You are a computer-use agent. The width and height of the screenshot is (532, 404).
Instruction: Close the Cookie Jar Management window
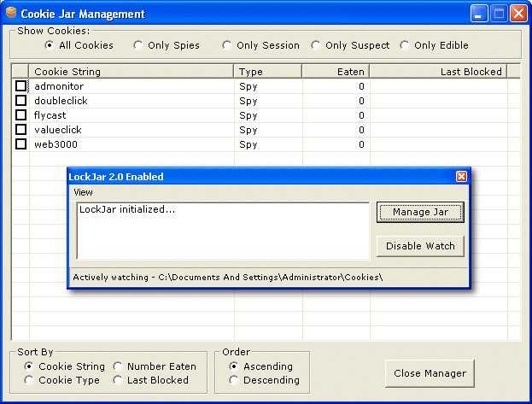(x=519, y=14)
